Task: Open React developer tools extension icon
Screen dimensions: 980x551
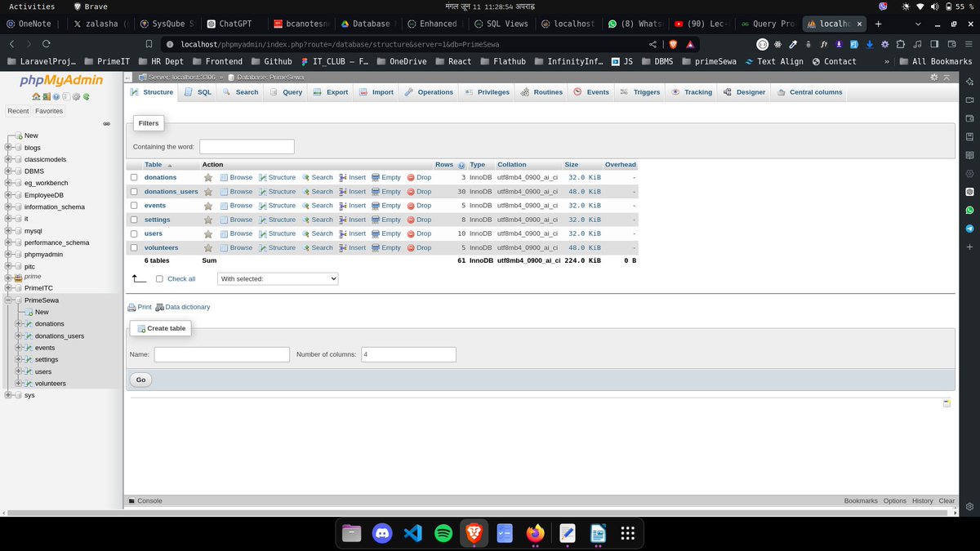Action: coord(777,44)
